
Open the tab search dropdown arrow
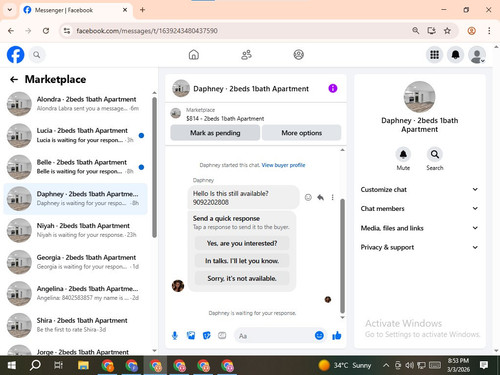tap(10, 10)
